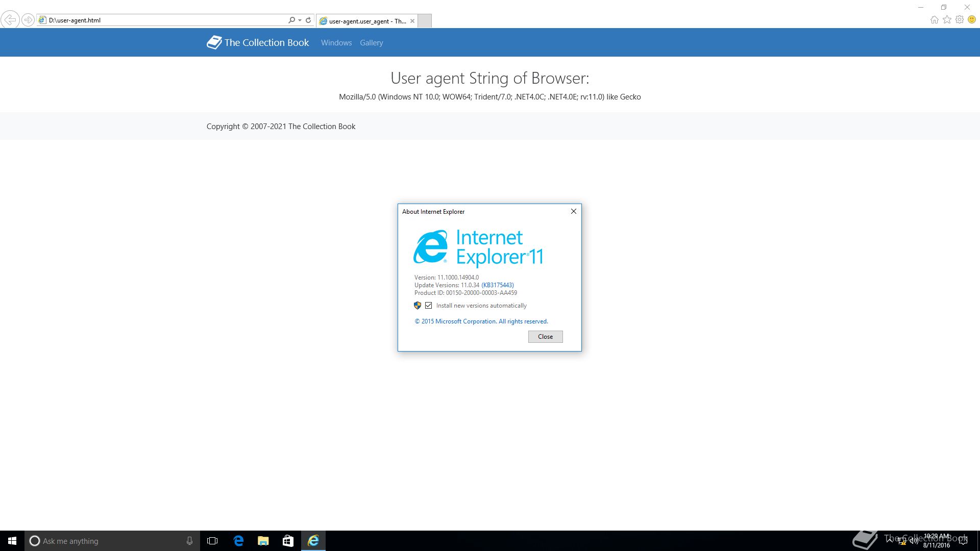Open Favorites with the star icon
Viewport: 980px width, 551px height.
coord(947,20)
